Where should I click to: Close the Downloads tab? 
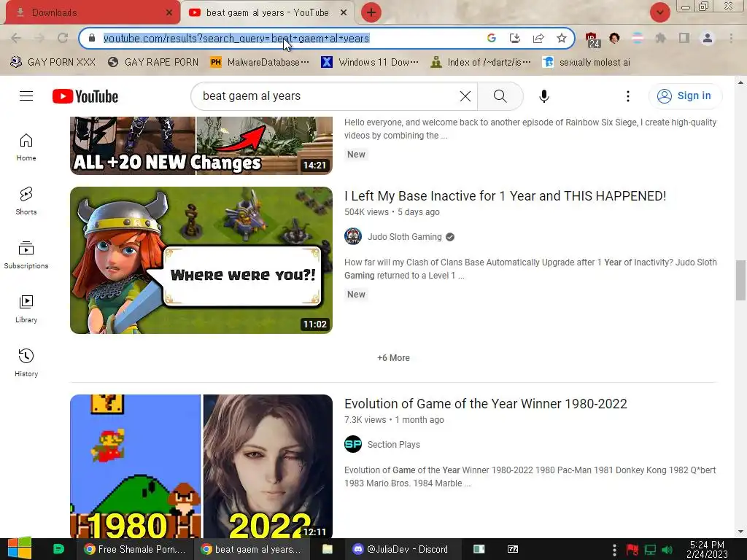[x=169, y=13]
